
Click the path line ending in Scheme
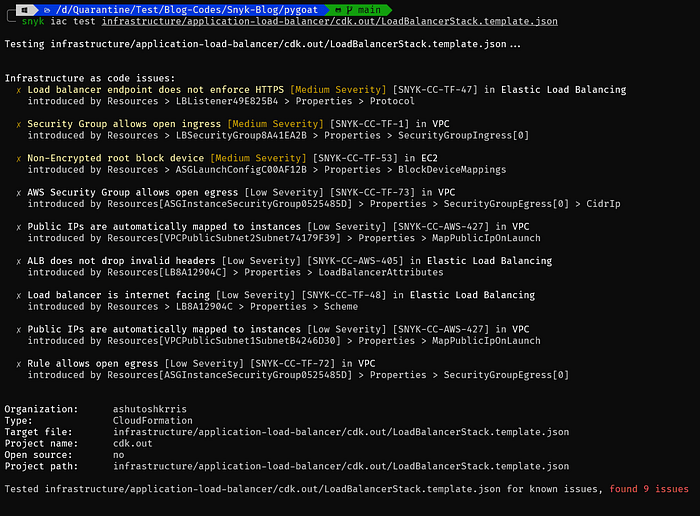[192, 307]
